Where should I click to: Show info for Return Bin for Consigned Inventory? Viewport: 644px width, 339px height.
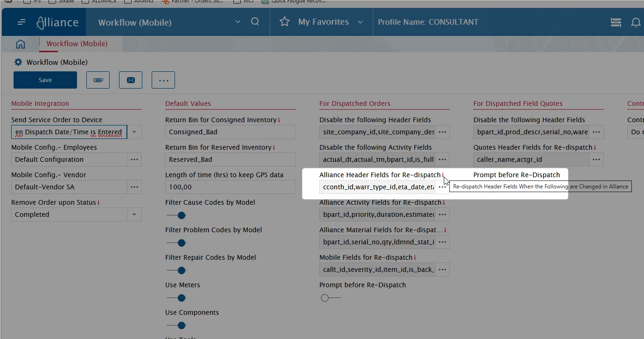tap(279, 120)
